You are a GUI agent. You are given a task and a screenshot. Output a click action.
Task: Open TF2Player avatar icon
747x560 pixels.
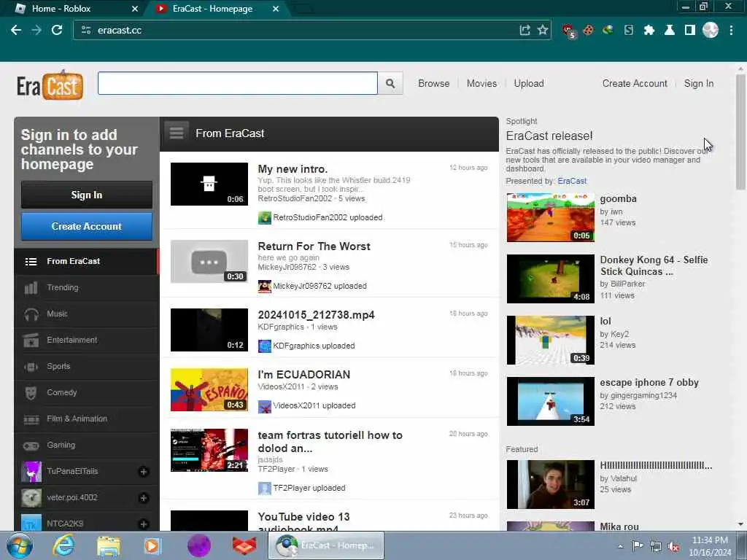[x=264, y=488]
